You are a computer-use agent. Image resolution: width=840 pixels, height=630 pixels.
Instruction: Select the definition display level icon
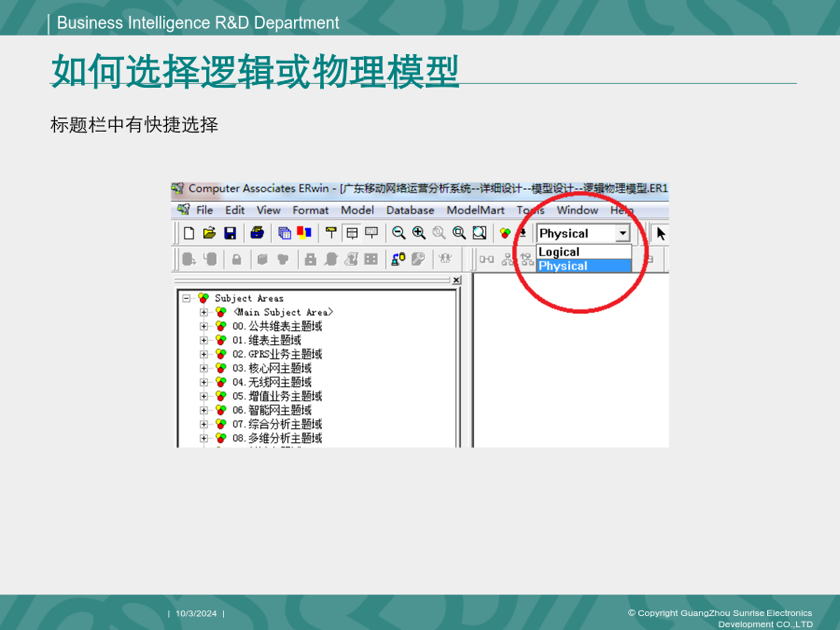(x=371, y=232)
